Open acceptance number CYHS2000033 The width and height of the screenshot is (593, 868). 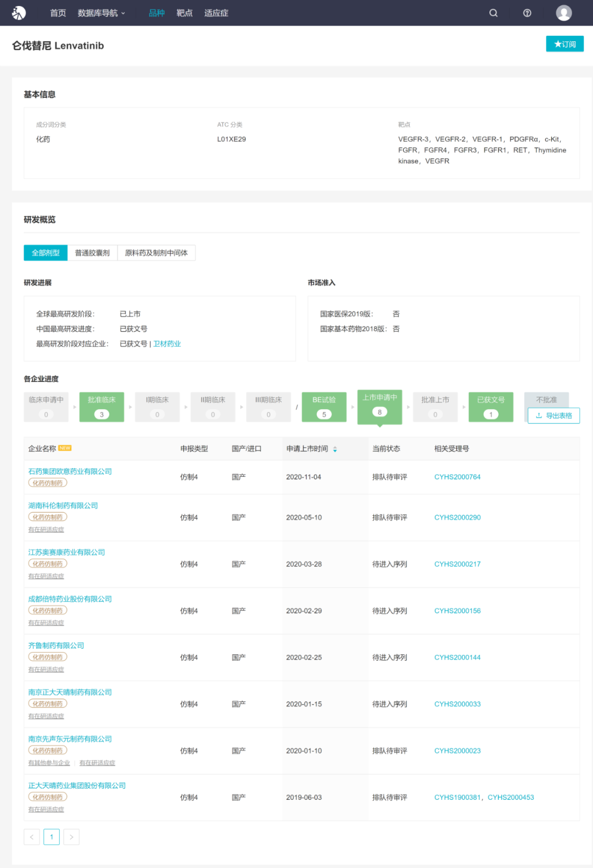click(457, 704)
